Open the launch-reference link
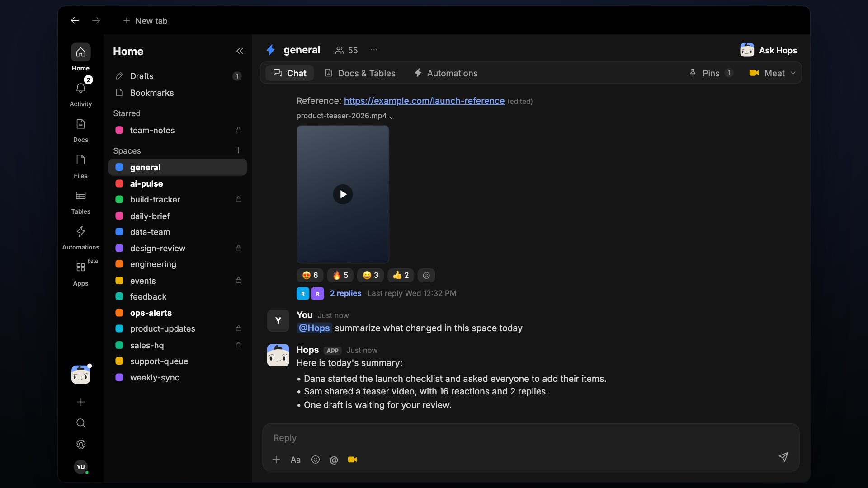Screen dimensions: 868x488 (x=424, y=101)
